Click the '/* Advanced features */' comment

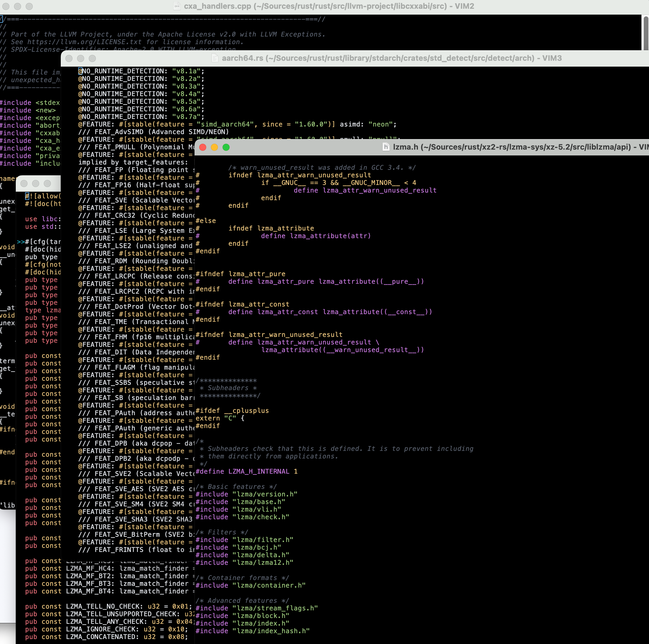point(242,600)
